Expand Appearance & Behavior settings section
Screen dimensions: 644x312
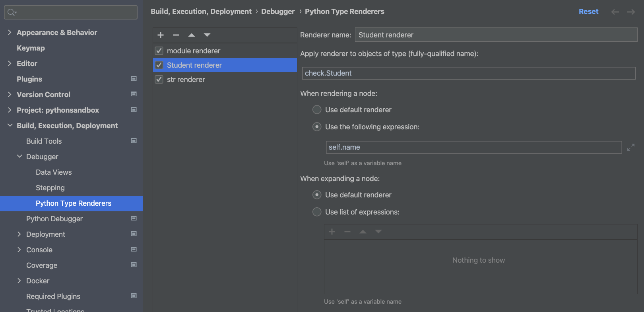[10, 32]
